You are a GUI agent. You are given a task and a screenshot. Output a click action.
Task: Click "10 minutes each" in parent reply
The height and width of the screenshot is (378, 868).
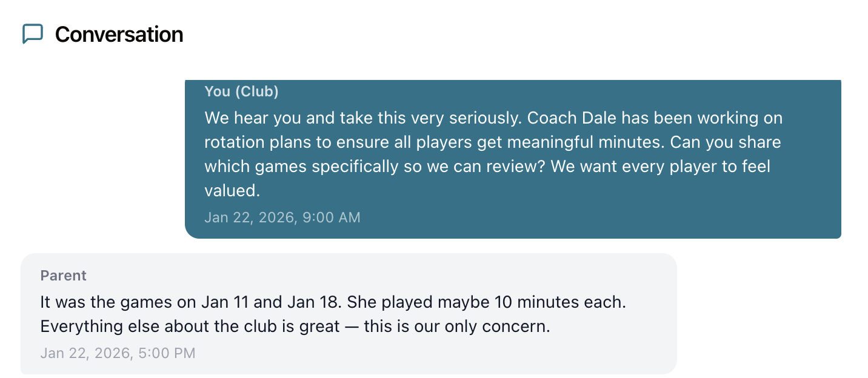(x=559, y=302)
